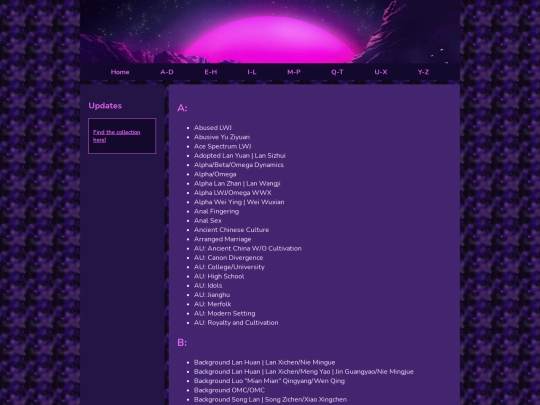
Task: Click the pink sunset banner image
Action: pyautogui.click(x=270, y=32)
